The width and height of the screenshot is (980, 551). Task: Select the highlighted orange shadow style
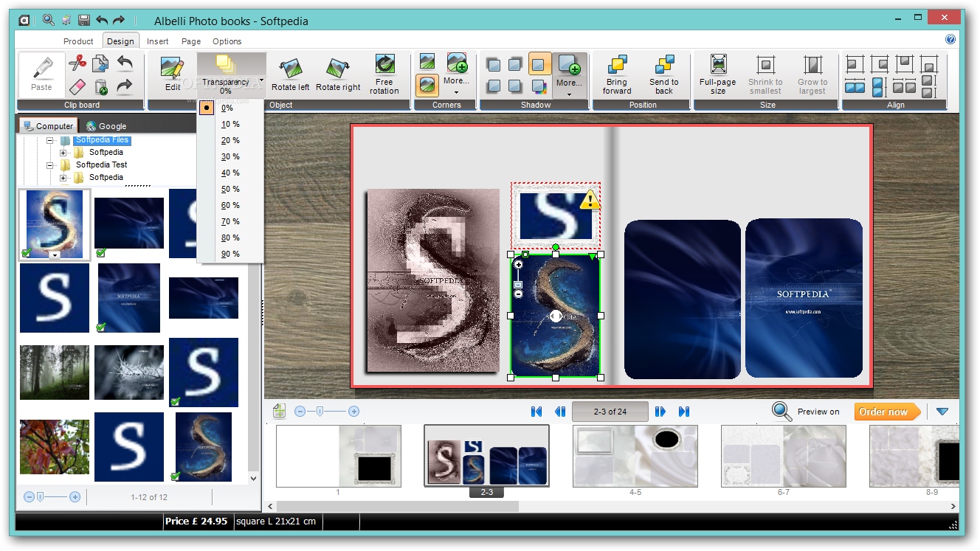pyautogui.click(x=540, y=63)
